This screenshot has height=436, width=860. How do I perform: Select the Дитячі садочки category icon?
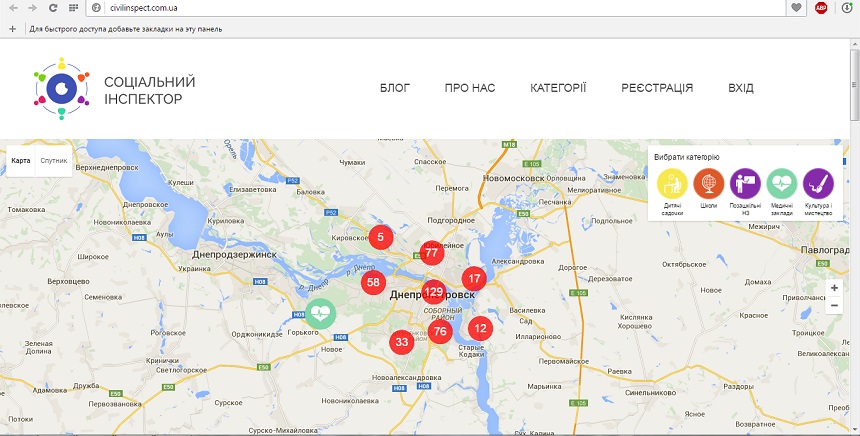point(672,184)
